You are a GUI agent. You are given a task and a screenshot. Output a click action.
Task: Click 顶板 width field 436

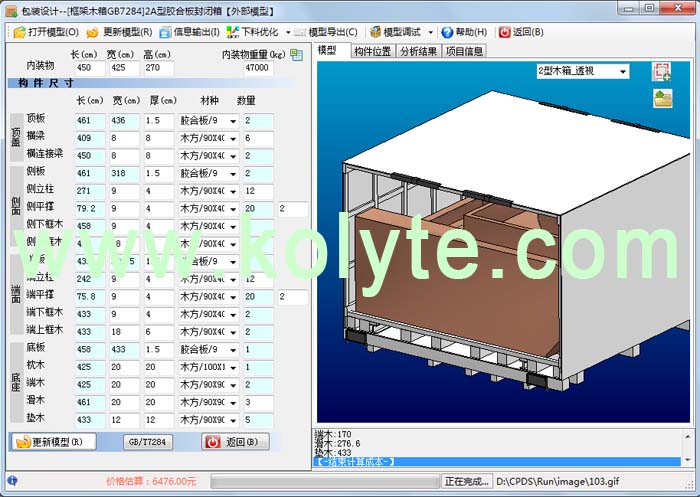click(125, 121)
